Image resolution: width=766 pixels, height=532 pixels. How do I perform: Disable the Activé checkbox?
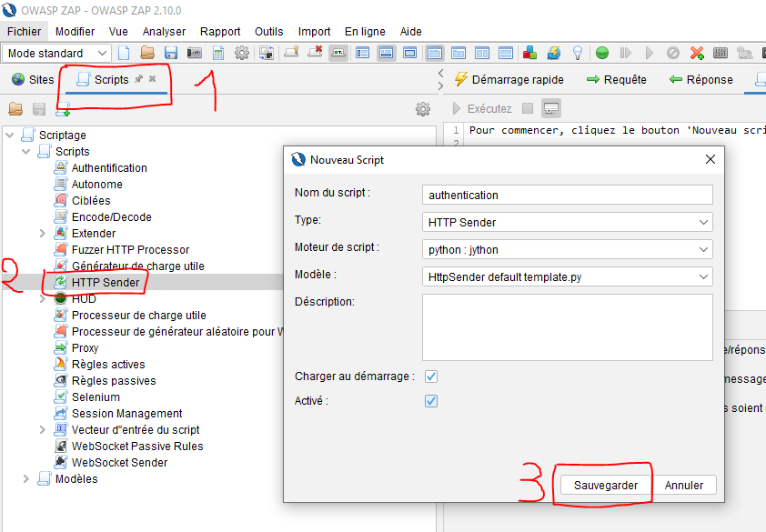[430, 400]
